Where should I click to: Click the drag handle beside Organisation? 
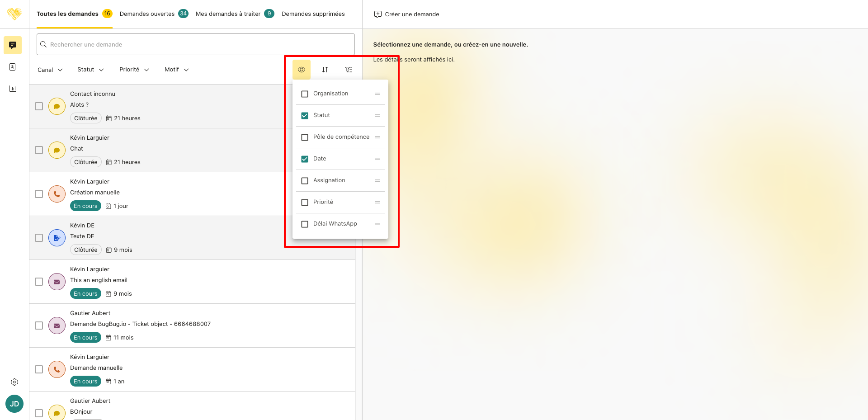tap(377, 94)
